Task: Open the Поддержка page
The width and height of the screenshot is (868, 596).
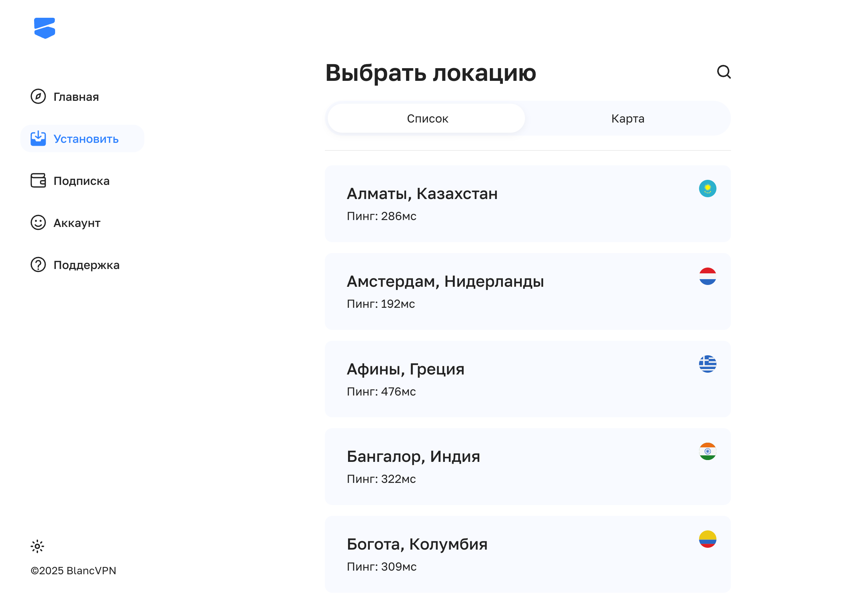Action: coord(86,265)
